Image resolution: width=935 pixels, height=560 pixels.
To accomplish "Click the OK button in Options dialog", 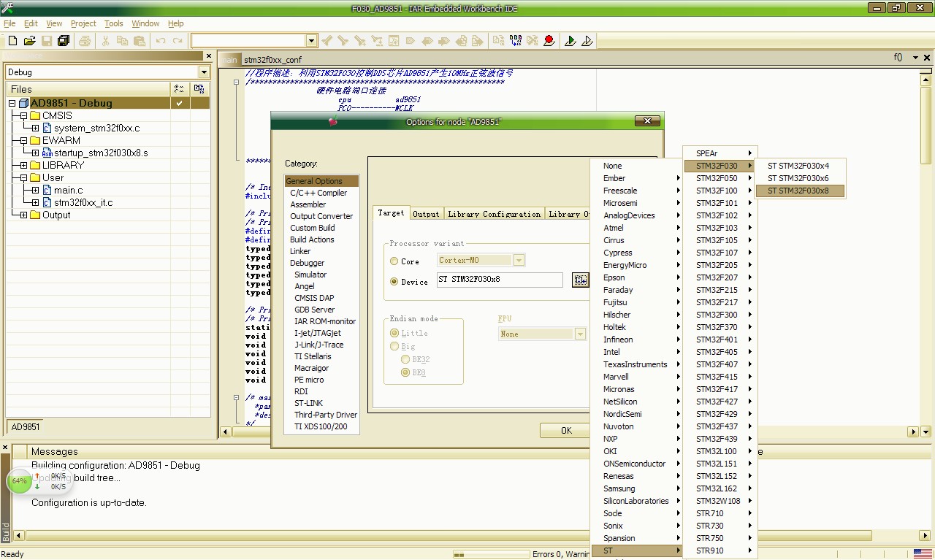I will 566,430.
